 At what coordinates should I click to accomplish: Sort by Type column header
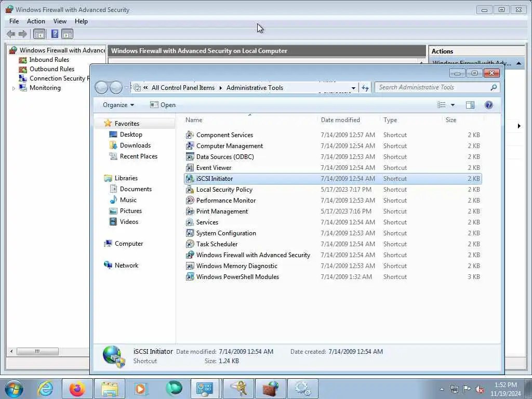coord(390,120)
